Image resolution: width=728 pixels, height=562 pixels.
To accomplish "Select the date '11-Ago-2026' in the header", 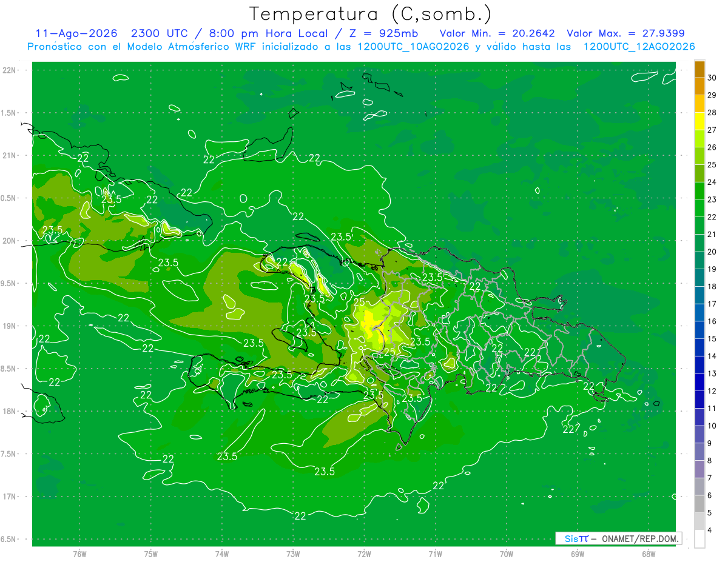I will (76, 33).
